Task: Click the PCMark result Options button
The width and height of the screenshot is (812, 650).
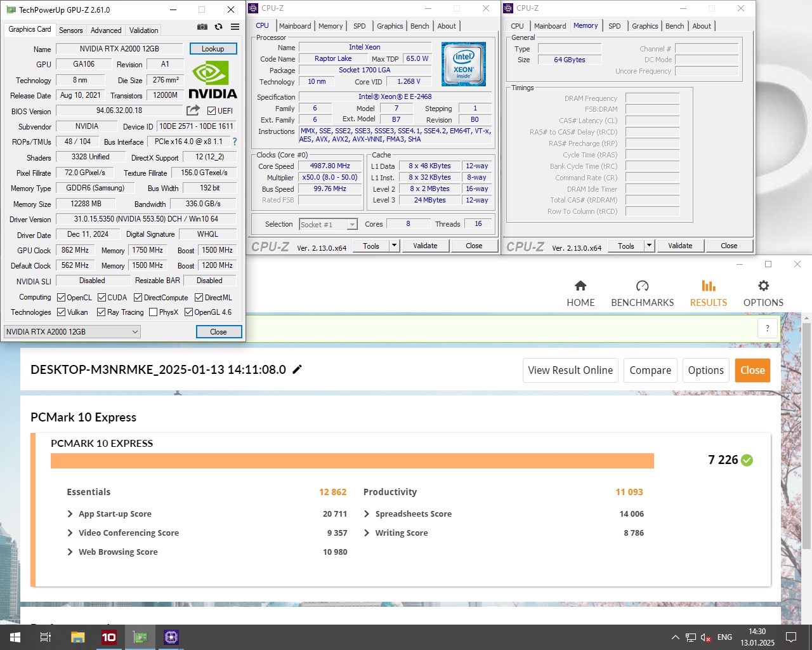Action: pos(705,370)
